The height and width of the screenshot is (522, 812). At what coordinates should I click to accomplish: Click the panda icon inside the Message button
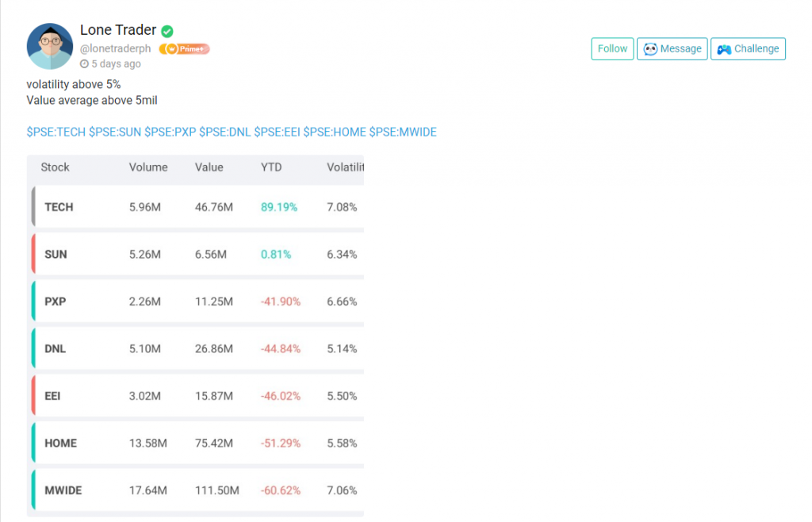652,48
